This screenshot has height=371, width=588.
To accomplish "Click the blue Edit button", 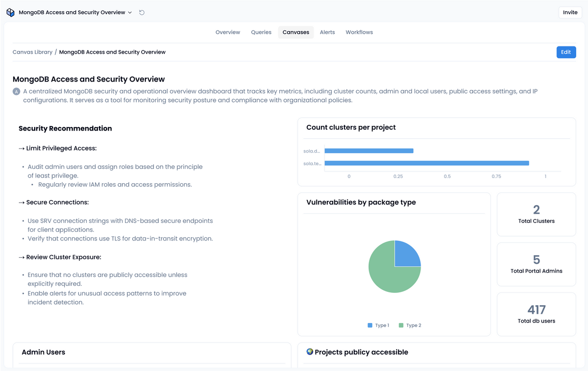I will click(x=566, y=52).
